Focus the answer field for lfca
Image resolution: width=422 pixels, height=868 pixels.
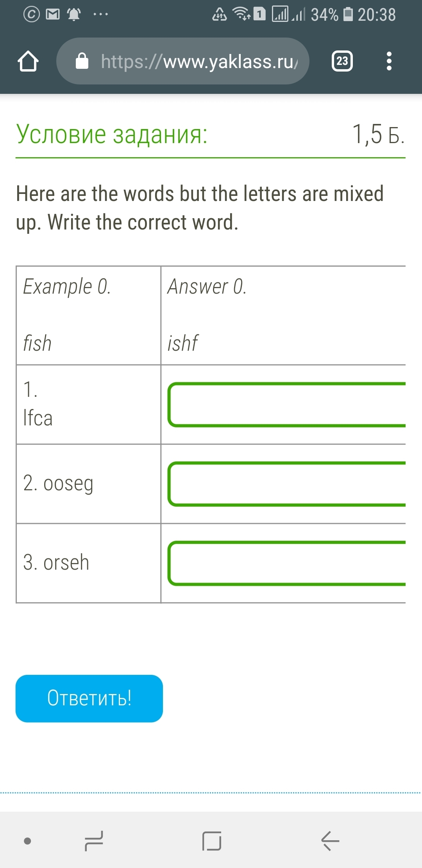287,405
